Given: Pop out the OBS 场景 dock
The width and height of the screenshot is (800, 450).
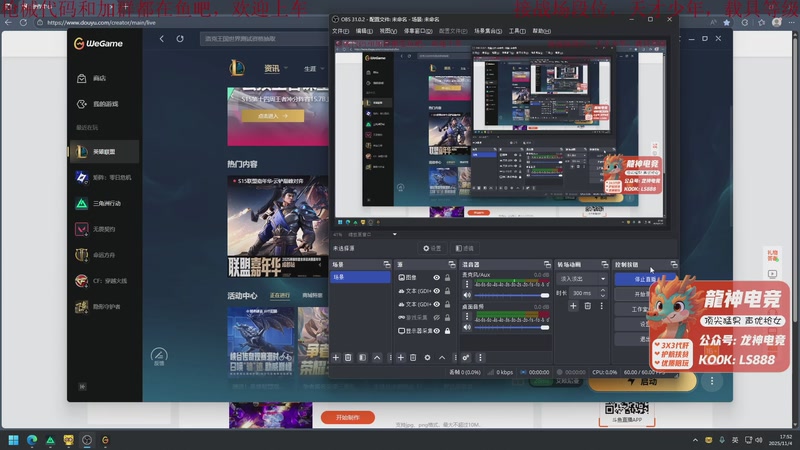Looking at the screenshot, I should click(387, 264).
